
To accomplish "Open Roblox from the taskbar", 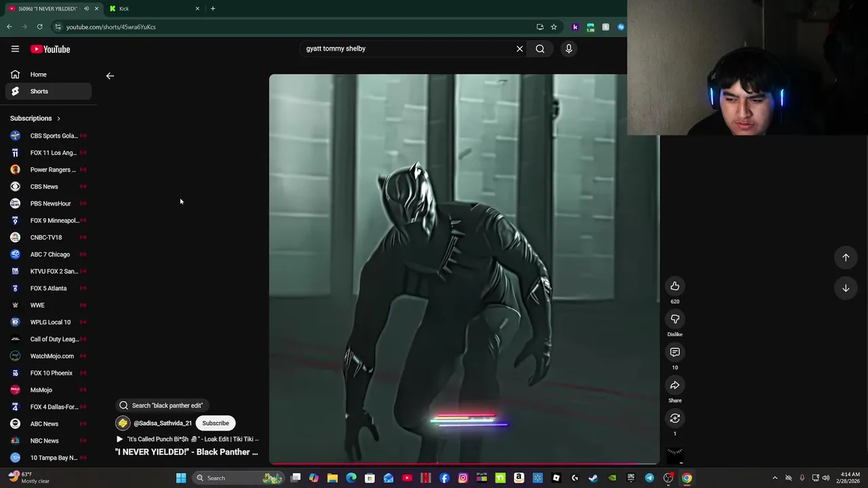I will 556,478.
